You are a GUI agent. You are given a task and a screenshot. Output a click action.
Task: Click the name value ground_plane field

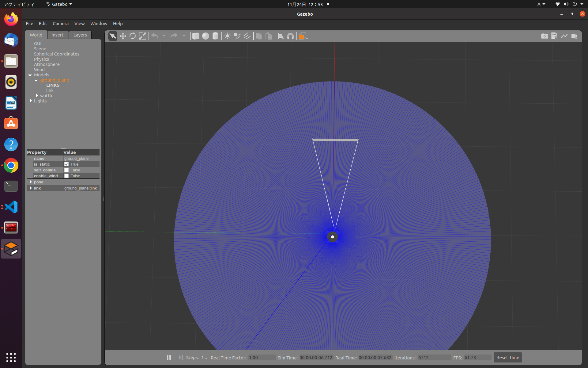point(81,159)
